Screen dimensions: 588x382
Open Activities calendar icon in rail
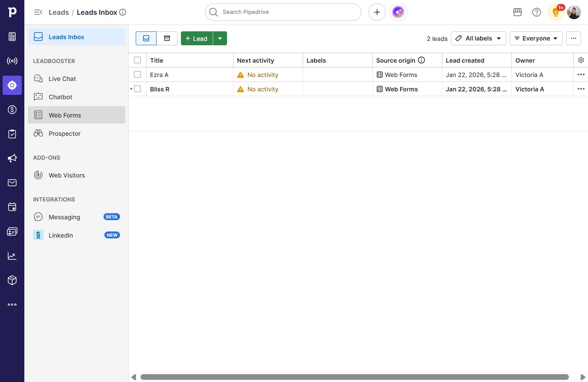12,207
